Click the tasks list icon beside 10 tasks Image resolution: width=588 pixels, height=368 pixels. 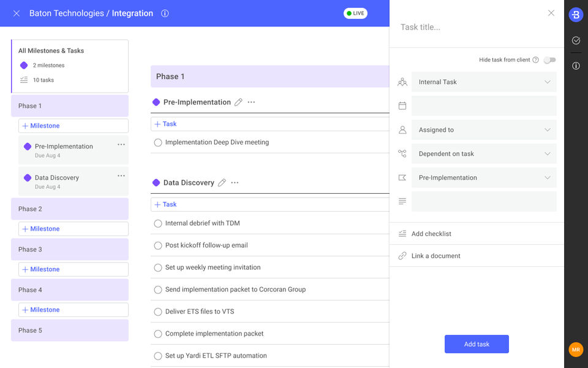tap(24, 80)
